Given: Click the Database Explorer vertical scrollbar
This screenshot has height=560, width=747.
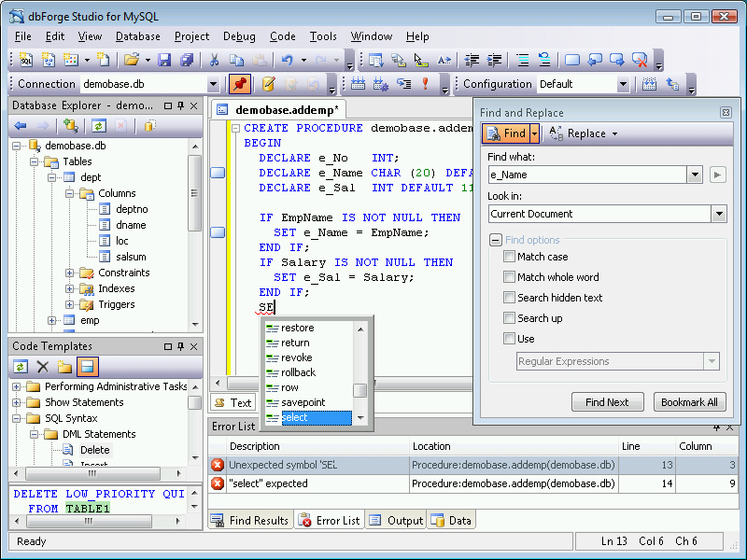Looking at the screenshot, I should point(195,194).
